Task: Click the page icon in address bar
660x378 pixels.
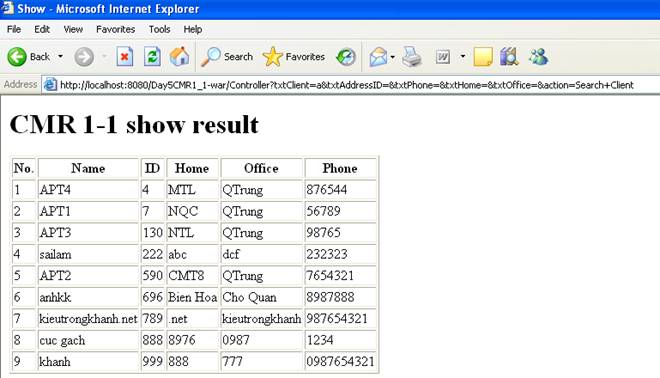Action: (x=50, y=85)
